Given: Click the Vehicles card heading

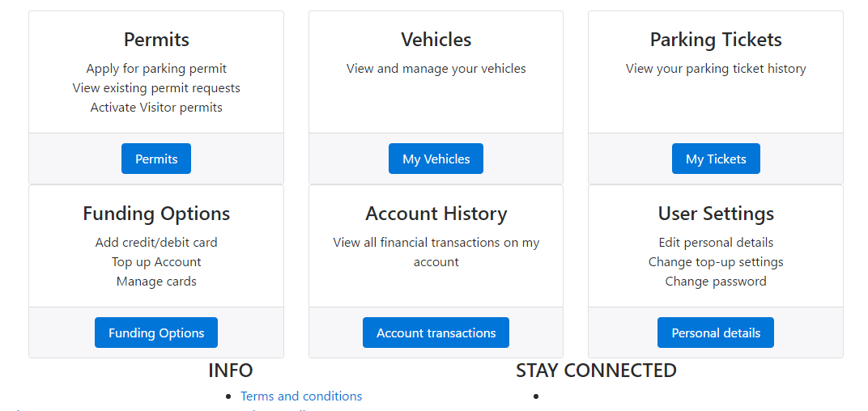Looking at the screenshot, I should pos(436,40).
